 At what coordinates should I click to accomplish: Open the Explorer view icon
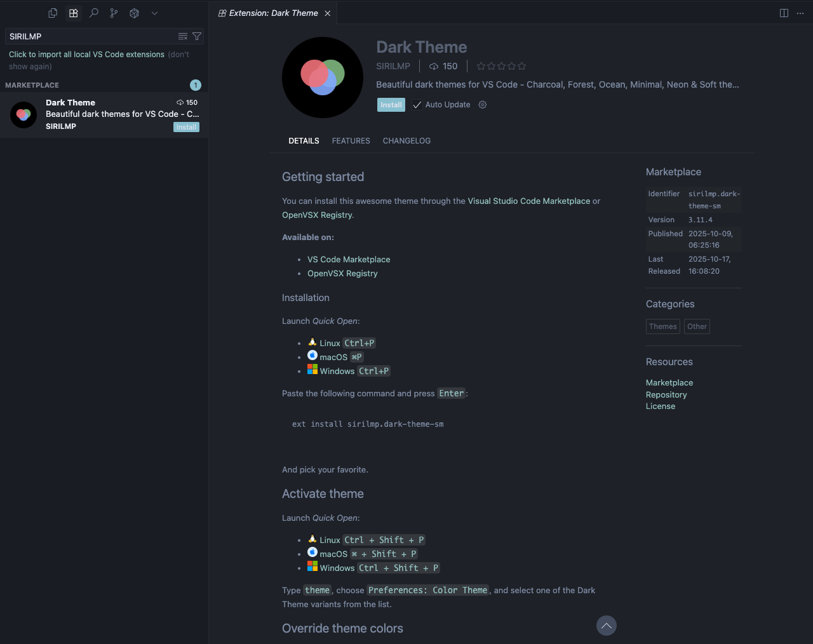(53, 13)
